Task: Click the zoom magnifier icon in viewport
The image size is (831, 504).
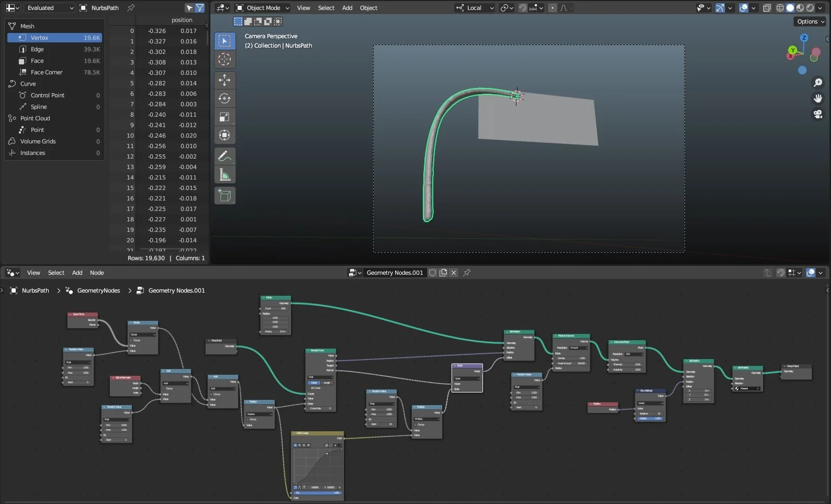Action: [818, 83]
